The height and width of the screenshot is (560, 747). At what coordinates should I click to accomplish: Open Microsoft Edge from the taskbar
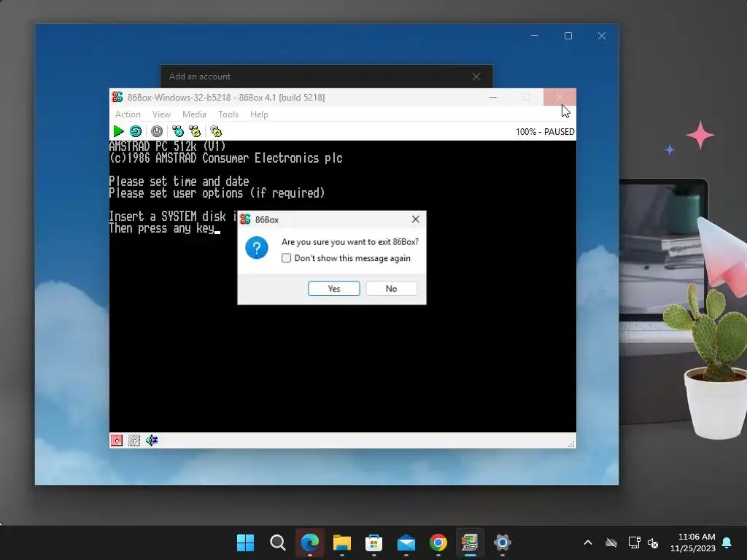tap(309, 542)
